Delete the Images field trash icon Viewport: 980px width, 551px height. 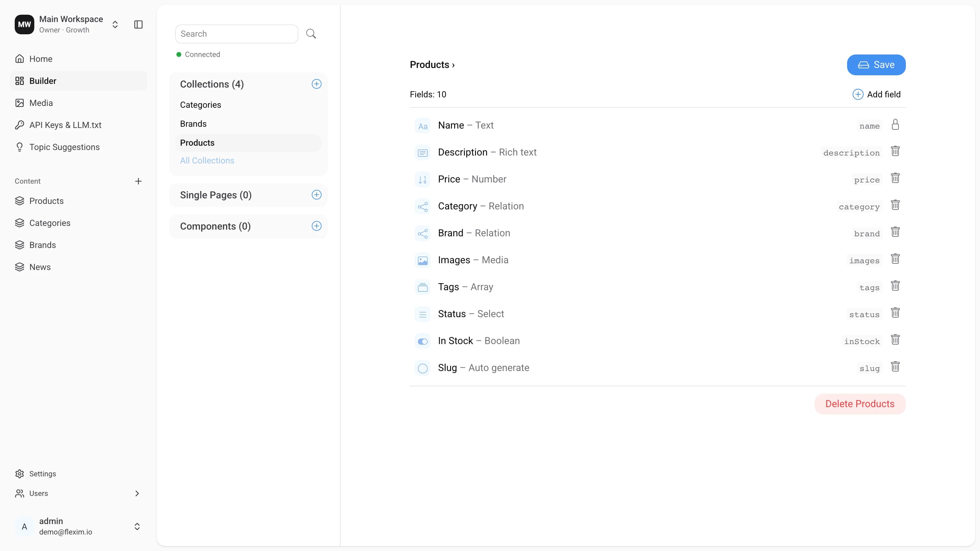pos(895,259)
